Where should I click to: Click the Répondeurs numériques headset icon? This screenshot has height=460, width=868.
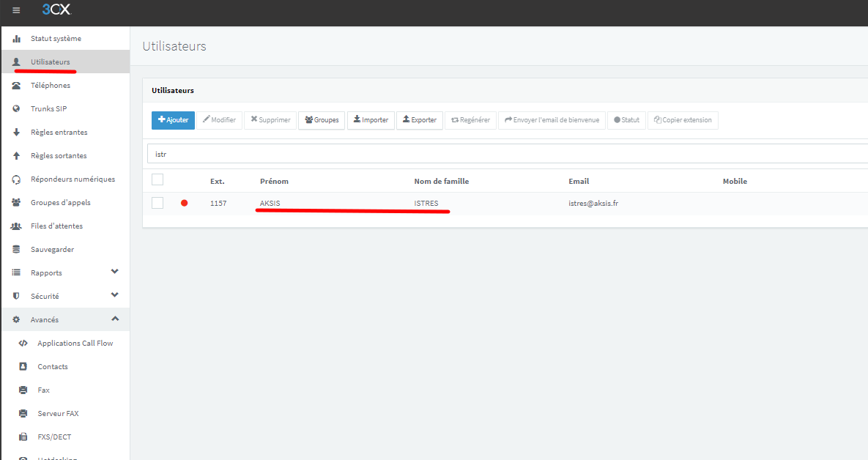click(17, 179)
